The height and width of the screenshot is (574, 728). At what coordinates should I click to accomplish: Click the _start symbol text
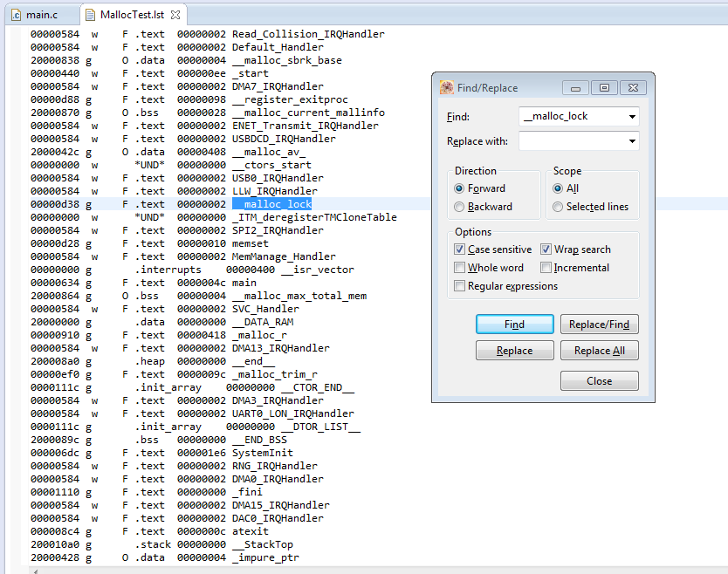click(x=251, y=73)
